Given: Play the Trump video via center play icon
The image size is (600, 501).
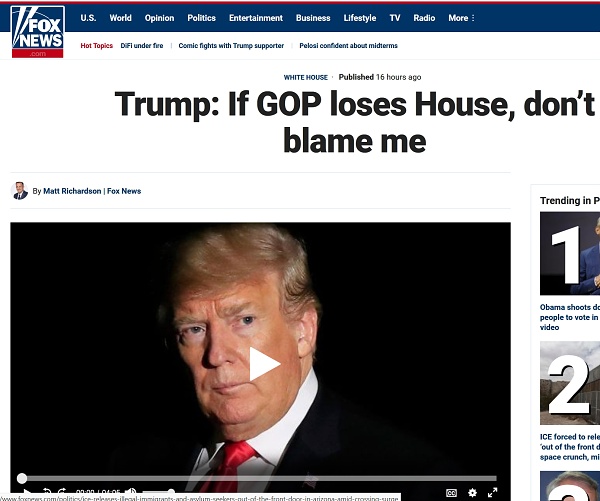Looking at the screenshot, I should [265, 364].
